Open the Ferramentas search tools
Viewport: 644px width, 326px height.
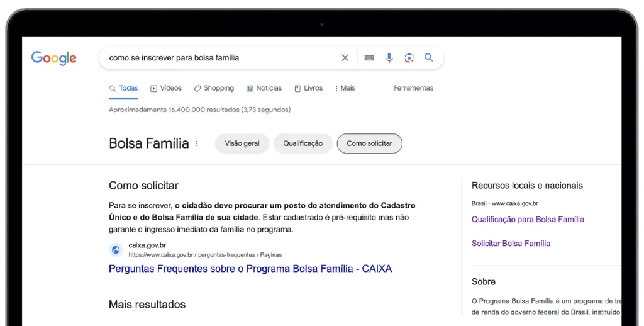click(413, 88)
